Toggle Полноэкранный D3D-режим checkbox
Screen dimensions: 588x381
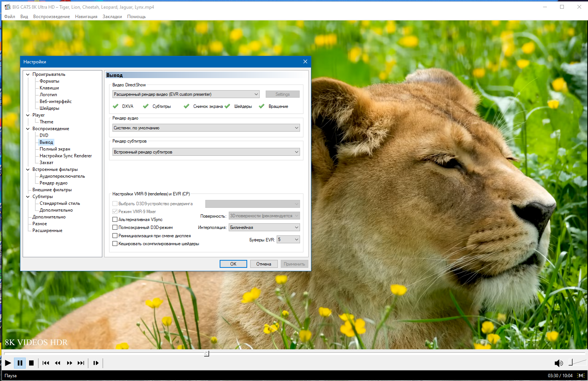[x=115, y=227]
